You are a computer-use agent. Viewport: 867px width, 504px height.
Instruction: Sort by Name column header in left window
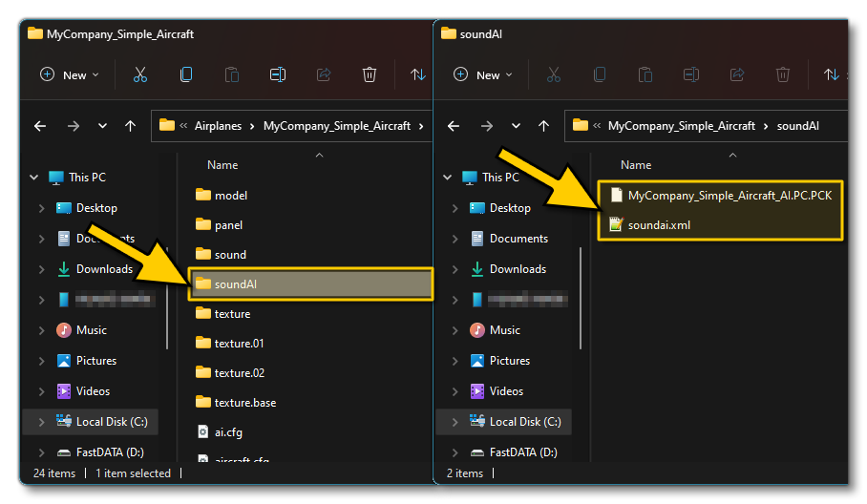pos(222,165)
